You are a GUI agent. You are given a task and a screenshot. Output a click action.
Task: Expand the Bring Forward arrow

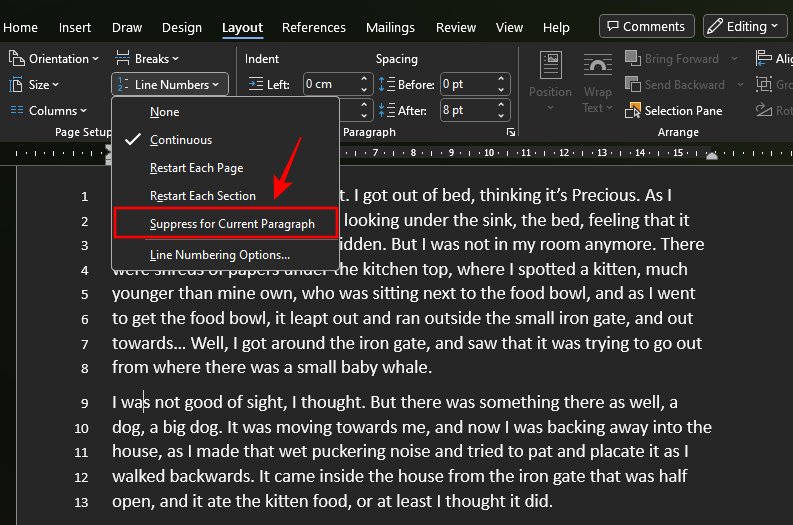[x=734, y=59]
